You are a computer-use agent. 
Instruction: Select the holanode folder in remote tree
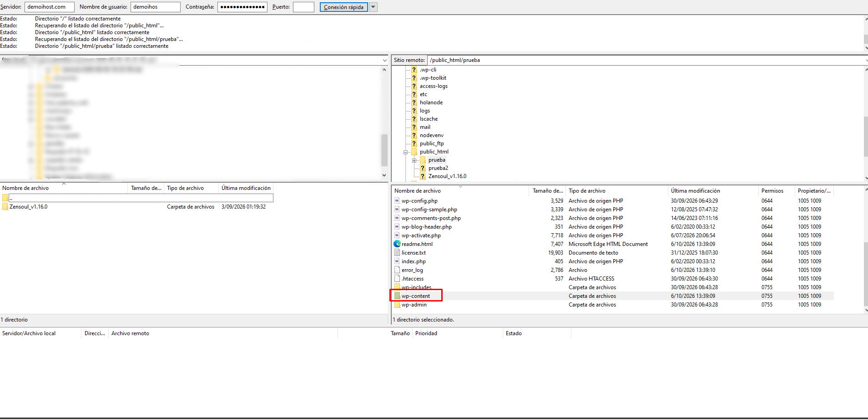(x=431, y=102)
